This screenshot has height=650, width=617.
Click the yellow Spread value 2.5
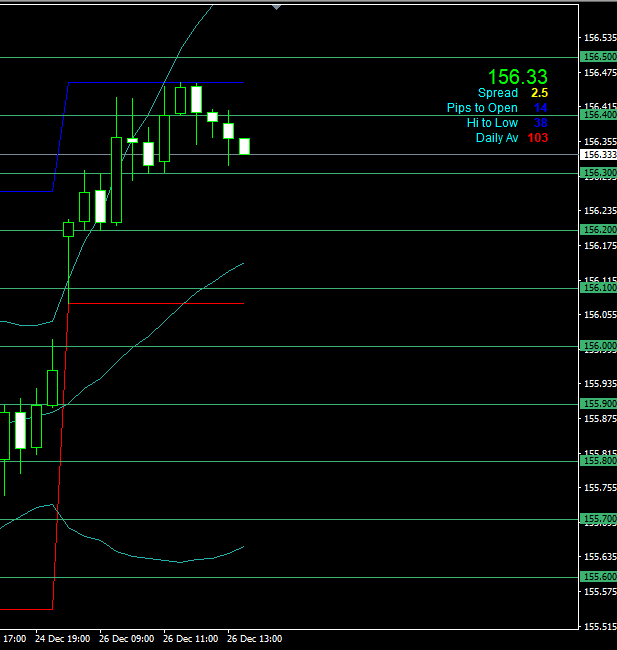point(539,93)
